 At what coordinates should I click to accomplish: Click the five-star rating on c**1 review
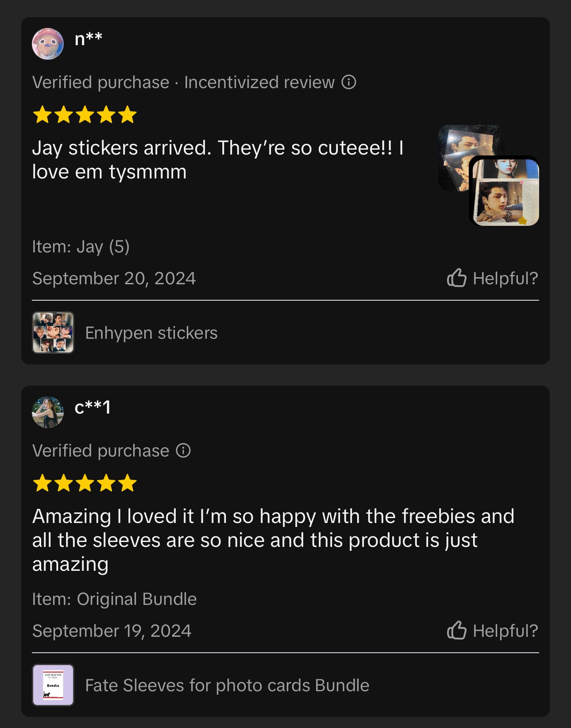pyautogui.click(x=85, y=483)
